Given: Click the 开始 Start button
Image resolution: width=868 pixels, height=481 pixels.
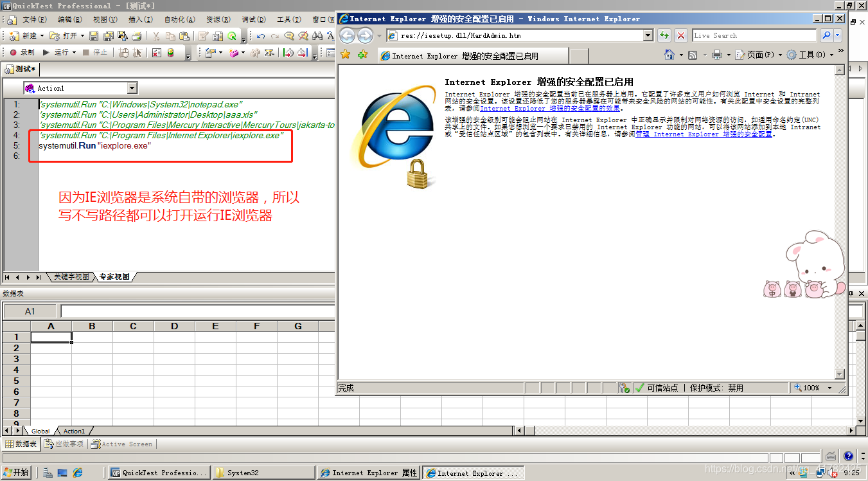Looking at the screenshot, I should click(x=17, y=473).
